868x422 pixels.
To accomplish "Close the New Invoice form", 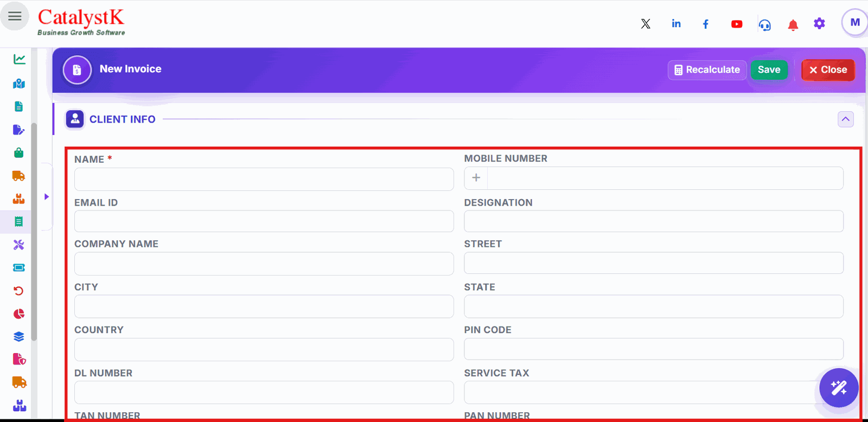I will (x=828, y=70).
